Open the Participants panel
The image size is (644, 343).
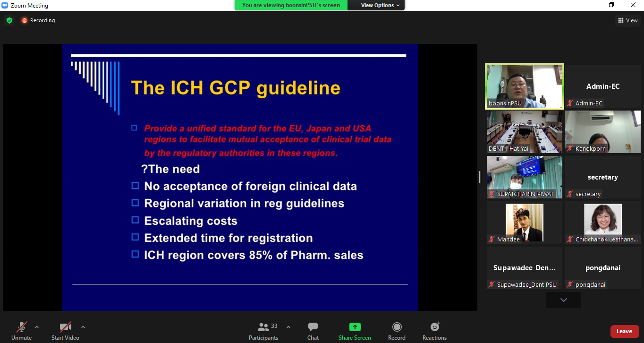coord(263,331)
